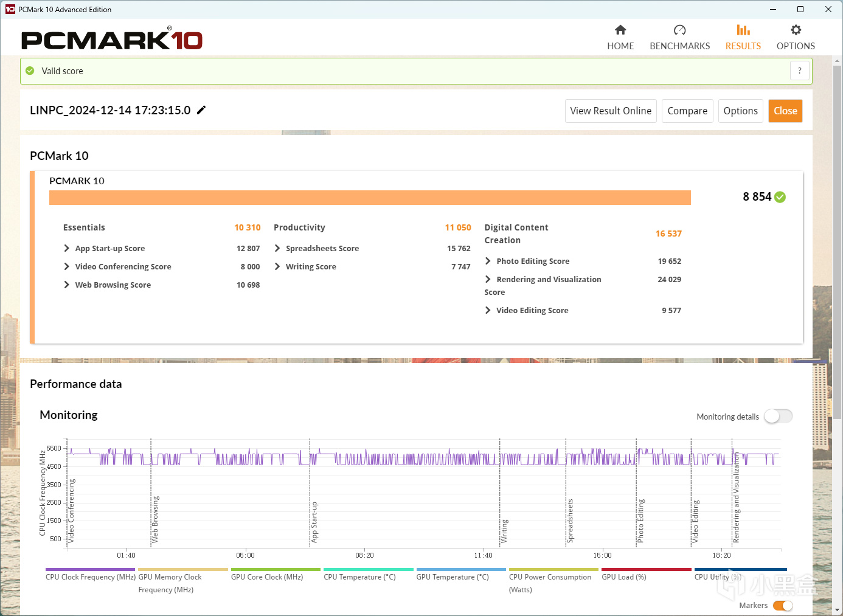
Task: Toggle CPU Temperature legend swatch
Action: 369,570
